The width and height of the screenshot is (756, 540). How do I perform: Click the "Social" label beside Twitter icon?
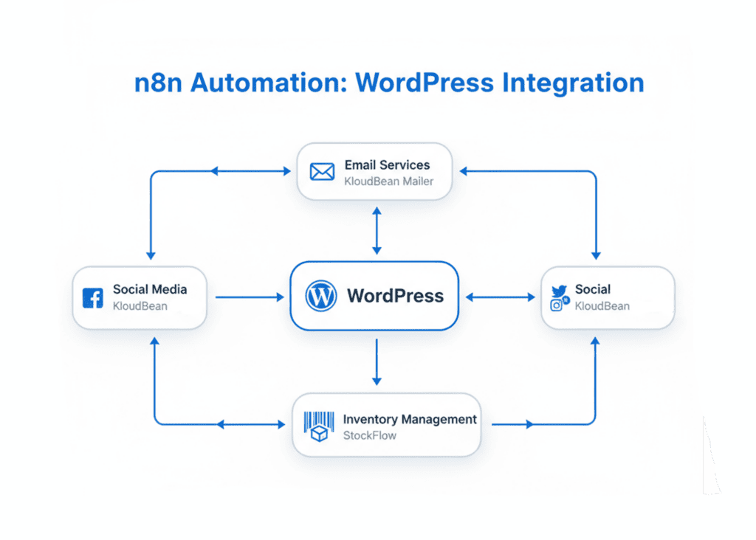[x=593, y=289]
